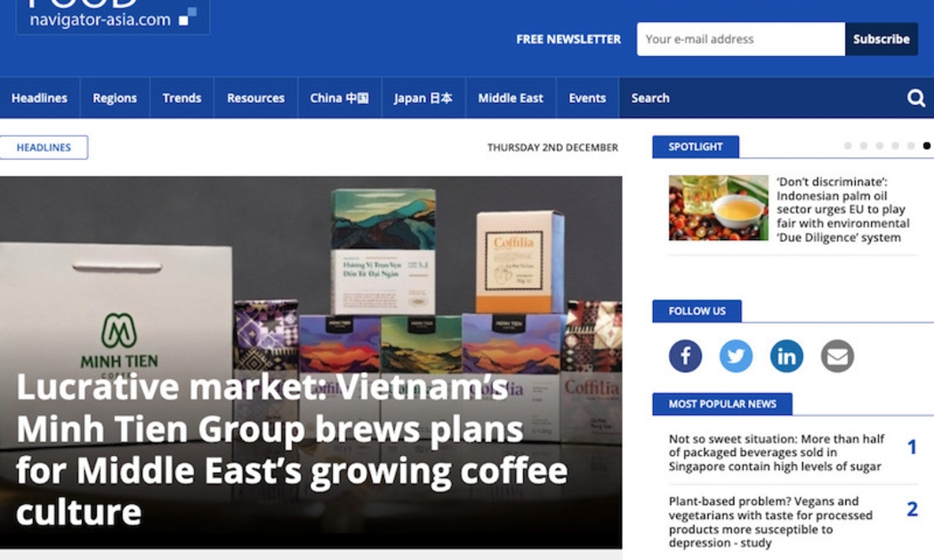Screen dimensions: 934x560
Task: Open the Middle East section
Action: pyautogui.click(x=511, y=98)
